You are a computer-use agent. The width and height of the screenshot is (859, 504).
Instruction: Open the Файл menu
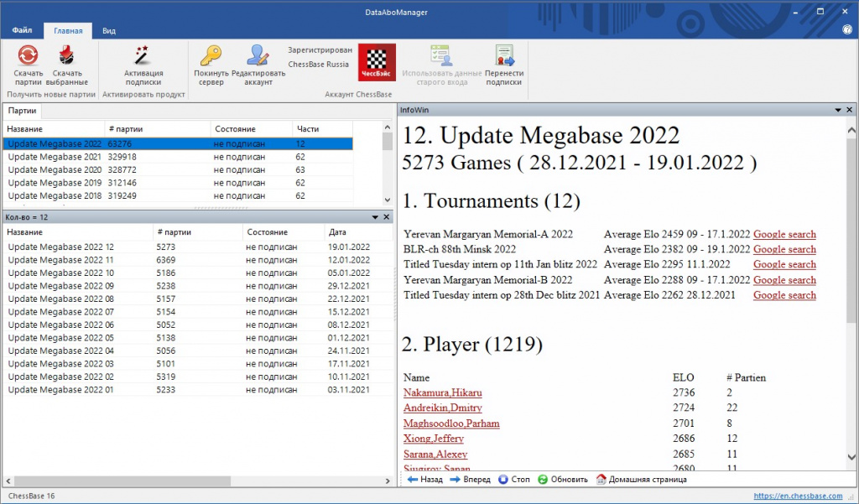tap(22, 29)
